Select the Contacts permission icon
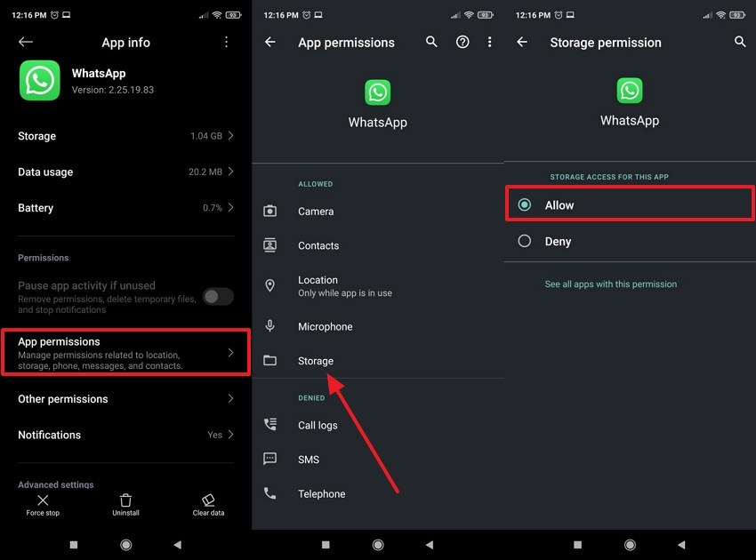 270,245
